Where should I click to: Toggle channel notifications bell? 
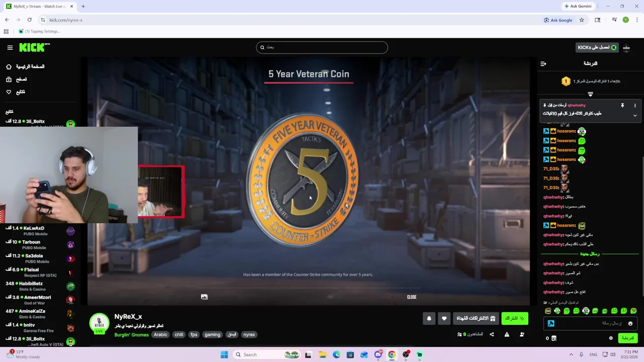click(x=429, y=318)
